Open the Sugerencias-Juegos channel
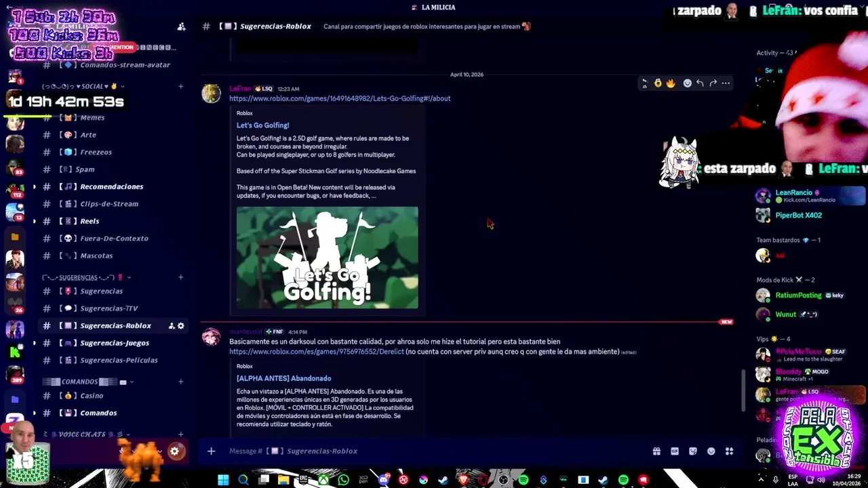Image resolution: width=868 pixels, height=488 pixels. (113, 343)
